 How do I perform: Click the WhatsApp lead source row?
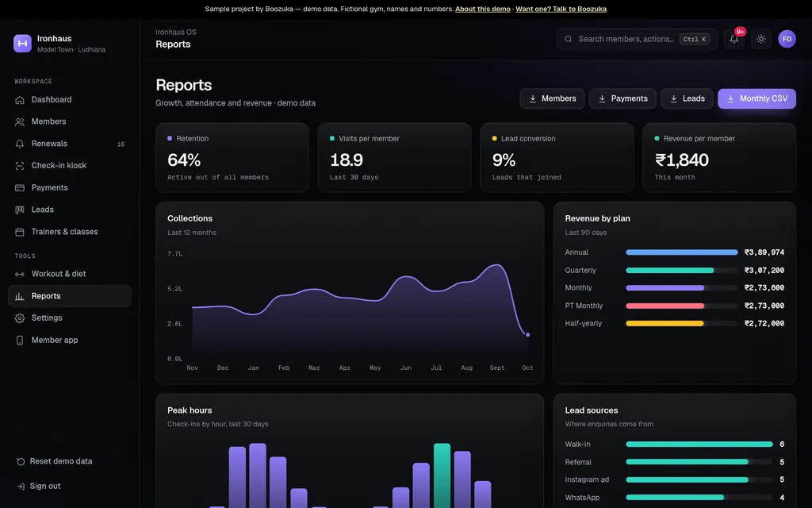[674, 498]
